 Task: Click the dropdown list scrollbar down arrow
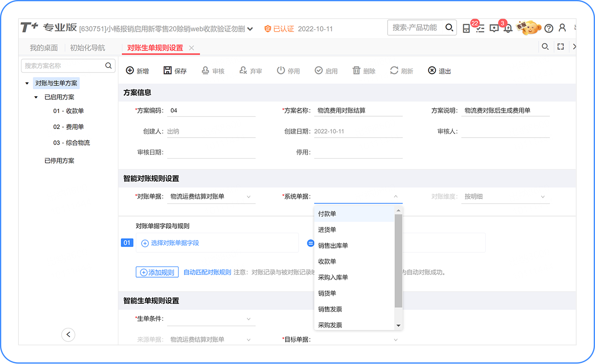398,326
